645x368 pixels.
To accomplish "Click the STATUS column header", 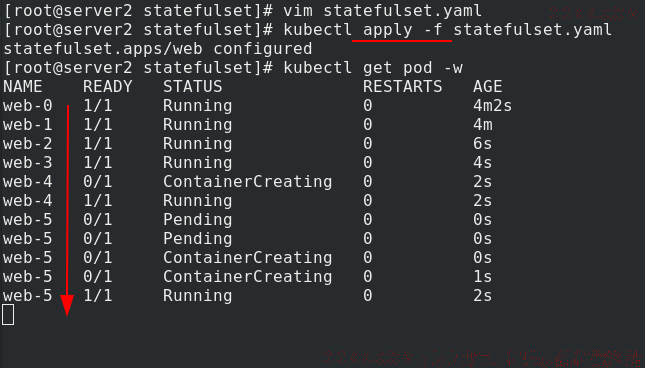I will click(x=193, y=87).
